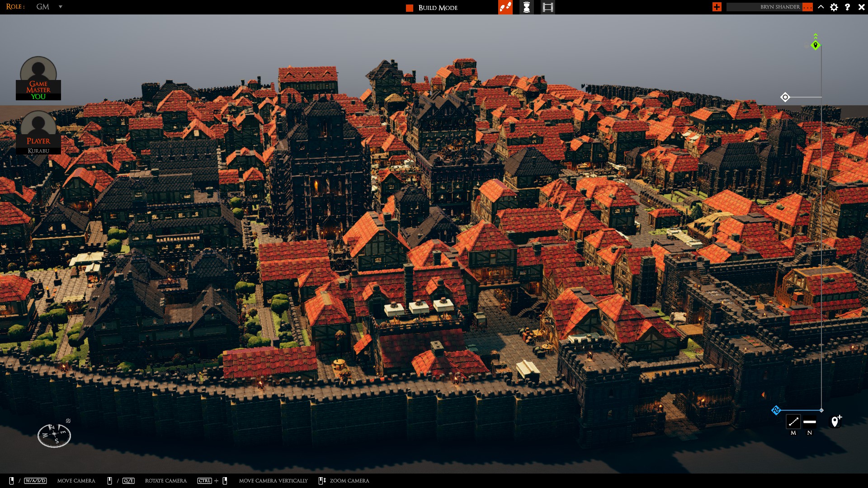Toggle the small icon above the compass

coord(68,421)
